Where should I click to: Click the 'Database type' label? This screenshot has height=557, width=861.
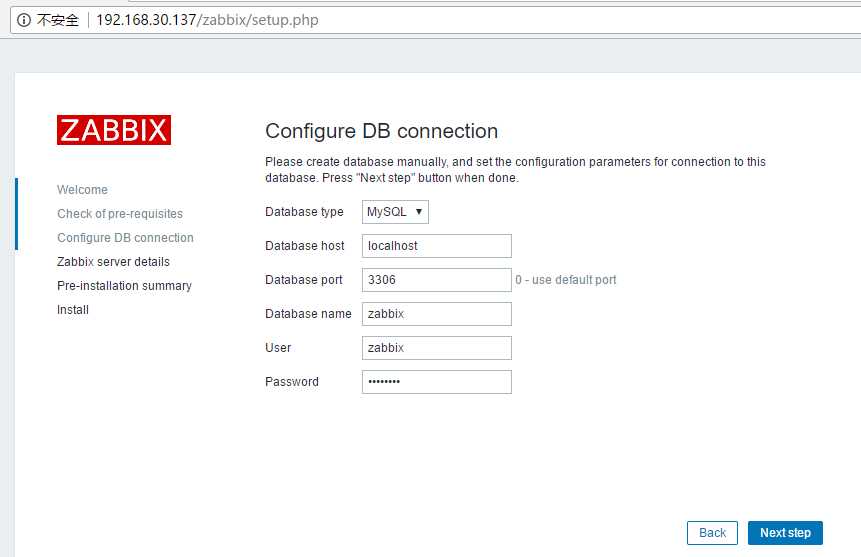[304, 212]
